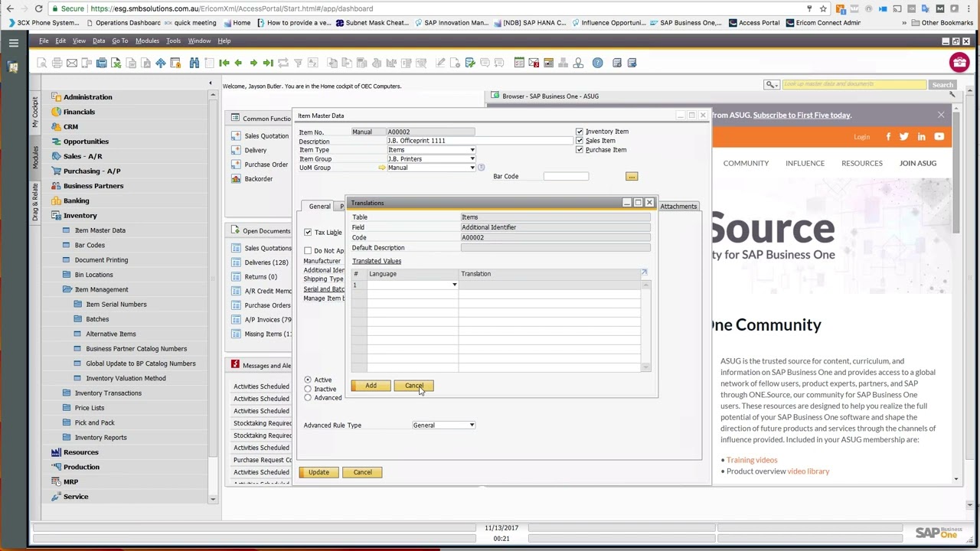Viewport: 980px width, 551px height.
Task: Go to Next Record green arrow
Action: 253,63
